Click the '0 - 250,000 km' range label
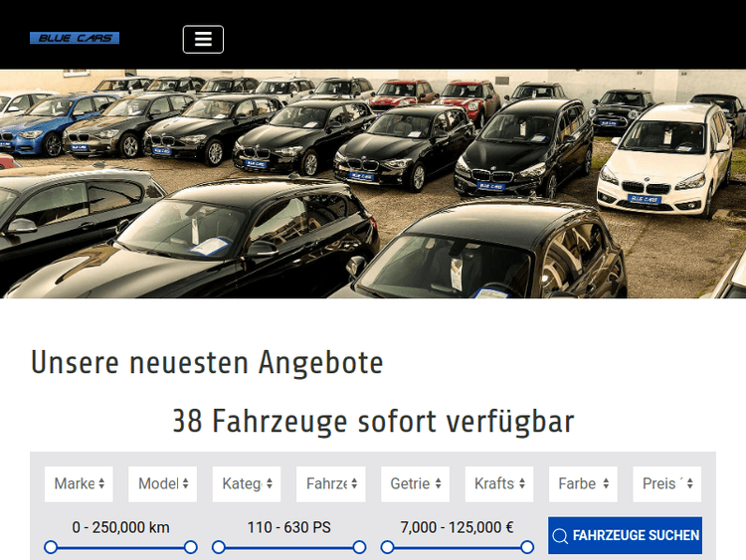 pyautogui.click(x=120, y=527)
